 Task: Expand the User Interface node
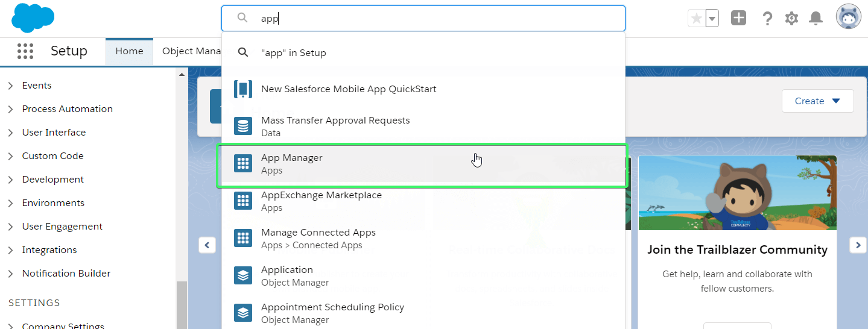(11, 133)
